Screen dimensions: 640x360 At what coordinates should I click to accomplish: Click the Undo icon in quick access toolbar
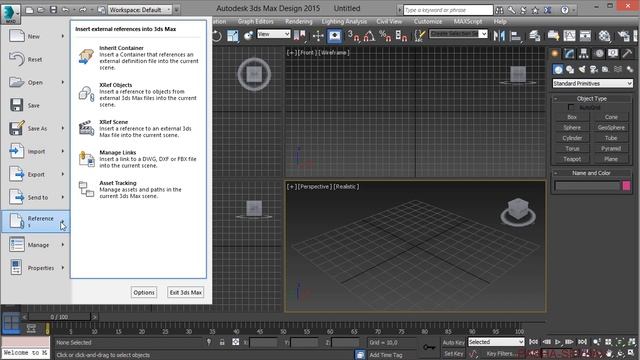tap(65, 9)
